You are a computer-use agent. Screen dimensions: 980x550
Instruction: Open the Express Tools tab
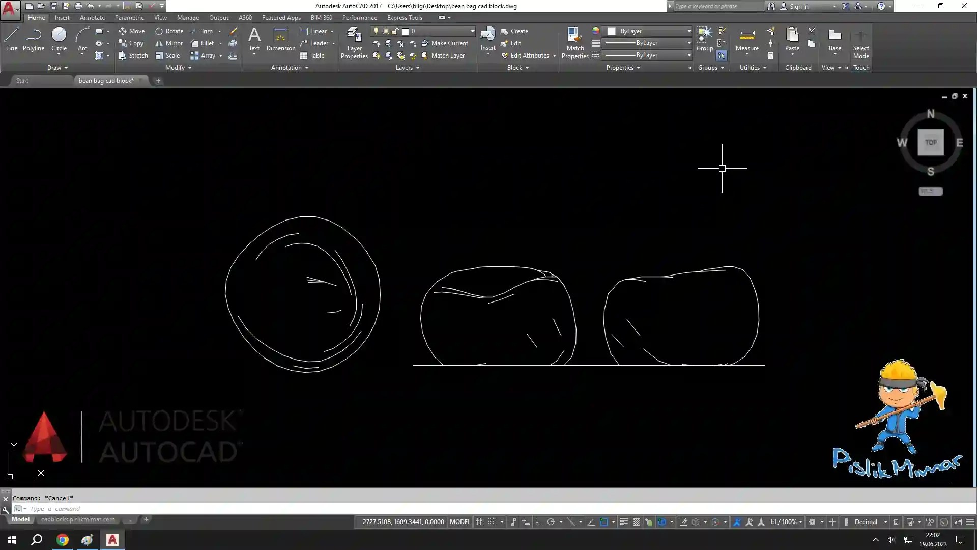click(x=405, y=17)
